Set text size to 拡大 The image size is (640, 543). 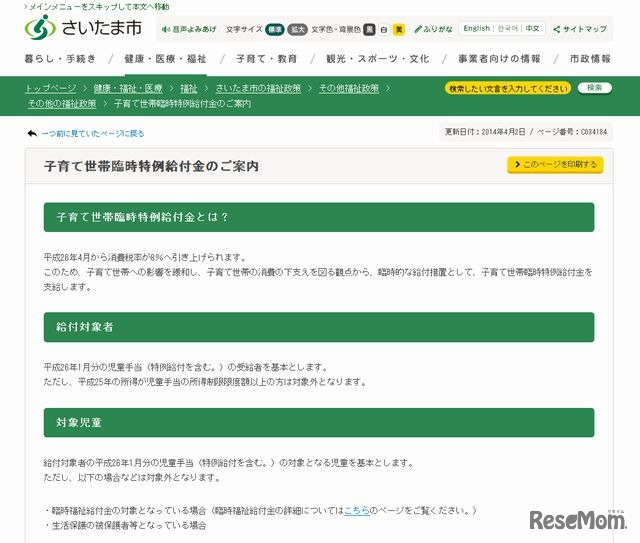(x=298, y=29)
